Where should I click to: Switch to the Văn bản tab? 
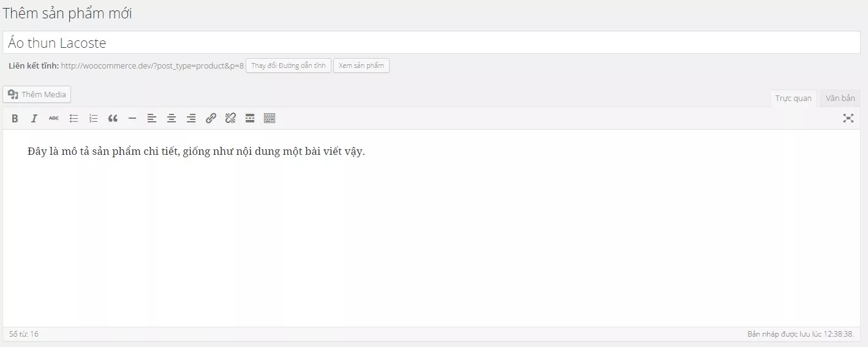pyautogui.click(x=840, y=99)
